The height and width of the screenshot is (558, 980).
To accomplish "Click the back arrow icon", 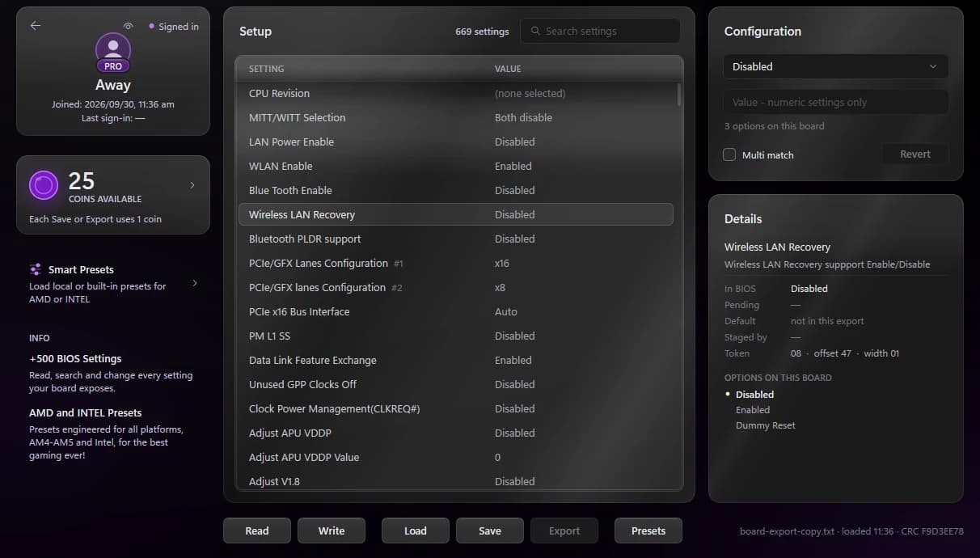I will (x=35, y=26).
